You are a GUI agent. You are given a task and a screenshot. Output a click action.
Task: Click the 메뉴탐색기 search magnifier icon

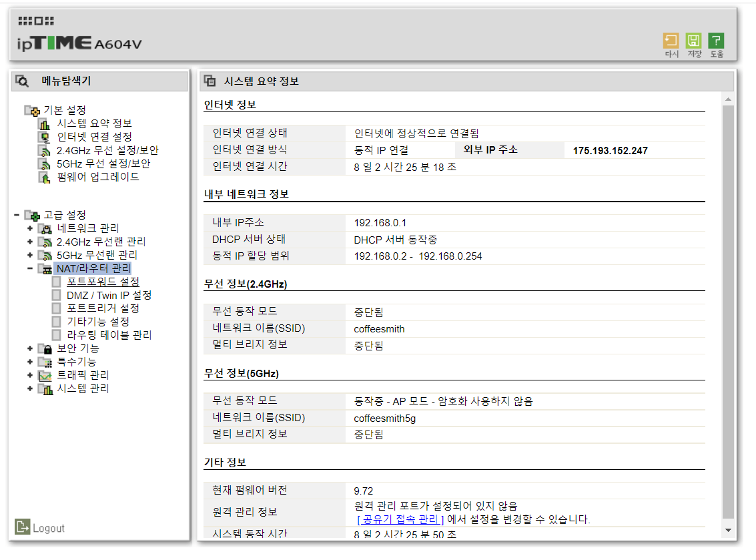tap(22, 81)
